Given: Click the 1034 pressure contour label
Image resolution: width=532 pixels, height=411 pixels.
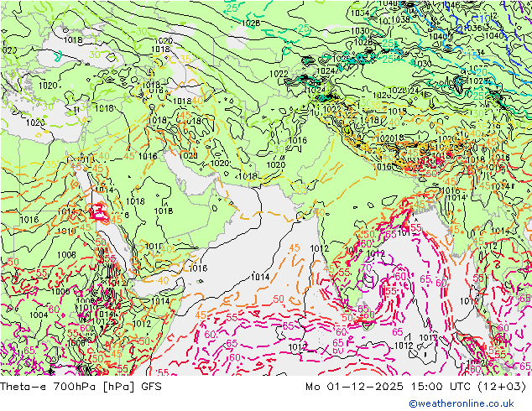Looking at the screenshot, I should point(360,13).
